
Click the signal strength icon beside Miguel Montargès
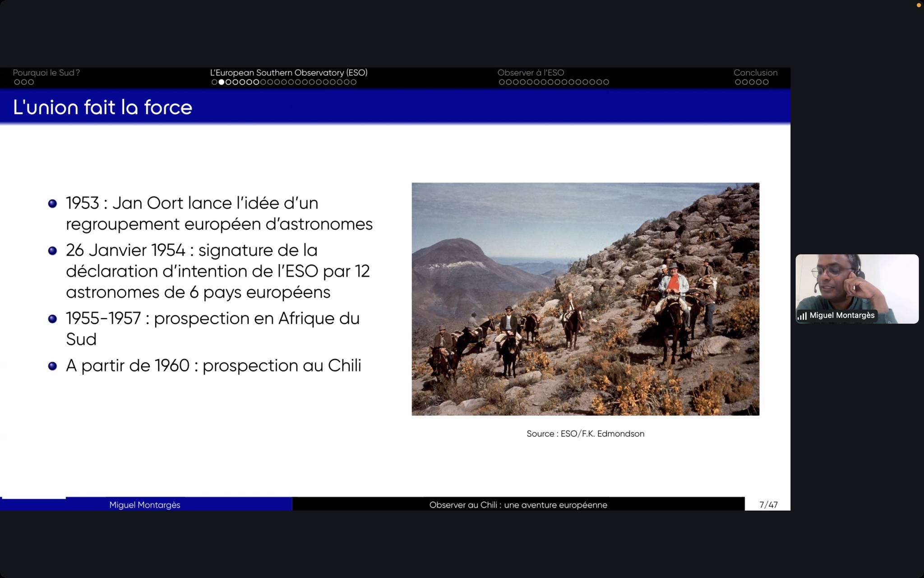point(802,316)
